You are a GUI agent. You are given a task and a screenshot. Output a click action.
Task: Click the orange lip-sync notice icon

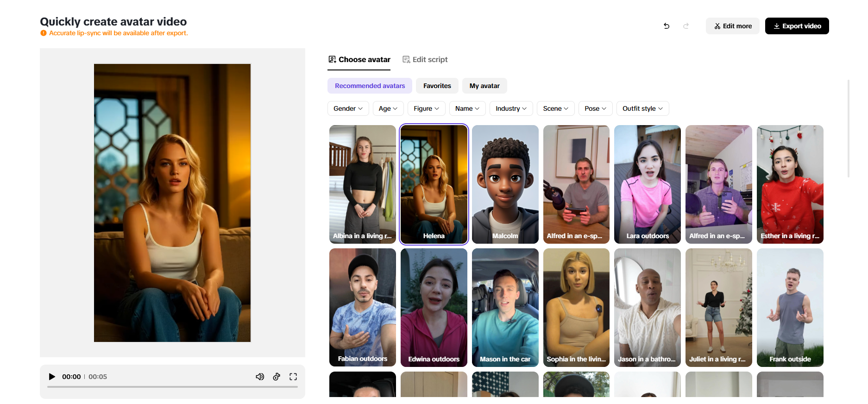coord(44,33)
